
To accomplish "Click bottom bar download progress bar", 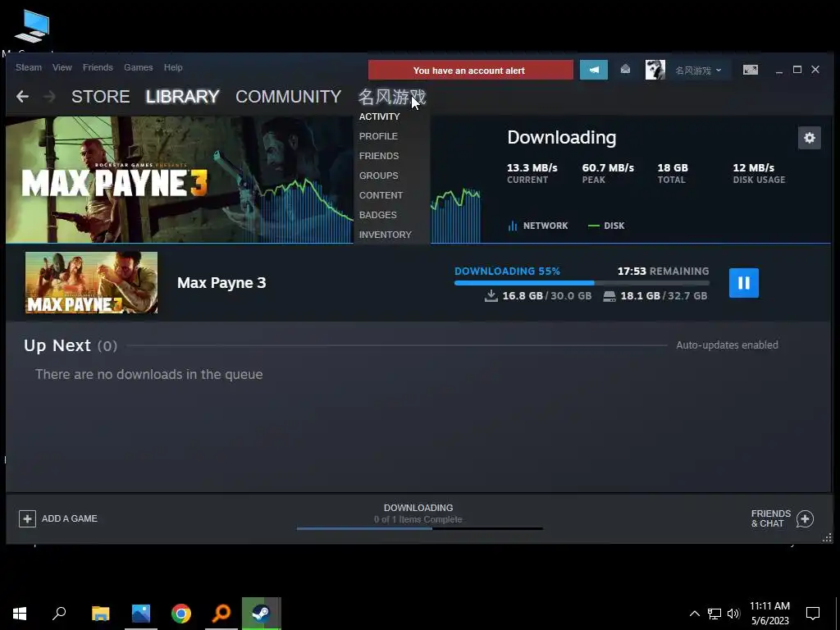I will click(419, 529).
